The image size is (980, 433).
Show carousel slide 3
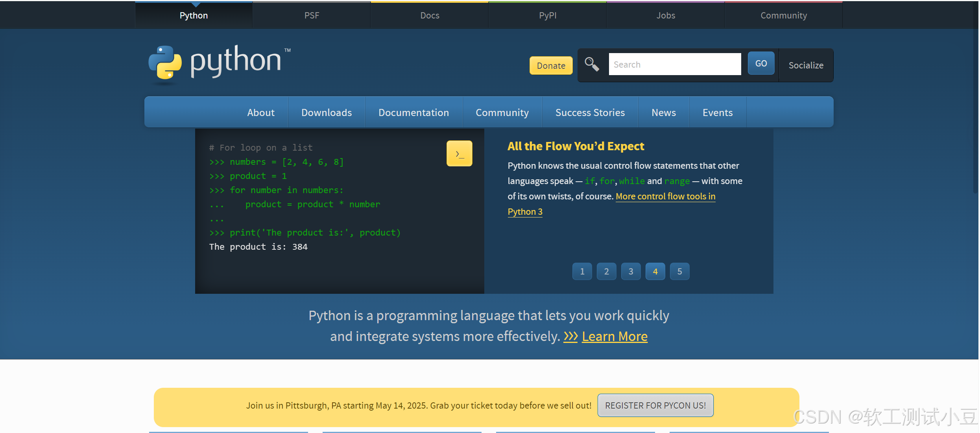coord(631,271)
